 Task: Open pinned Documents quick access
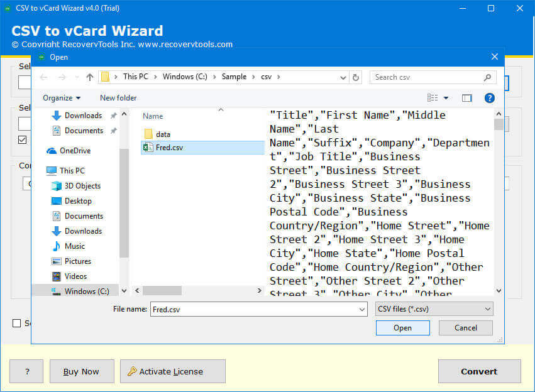pyautogui.click(x=83, y=131)
